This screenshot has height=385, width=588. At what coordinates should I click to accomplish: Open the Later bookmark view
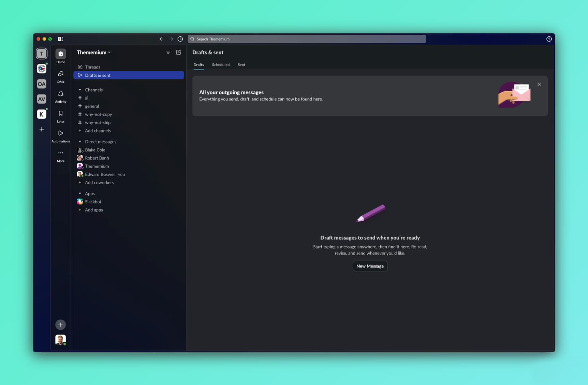[x=61, y=116]
